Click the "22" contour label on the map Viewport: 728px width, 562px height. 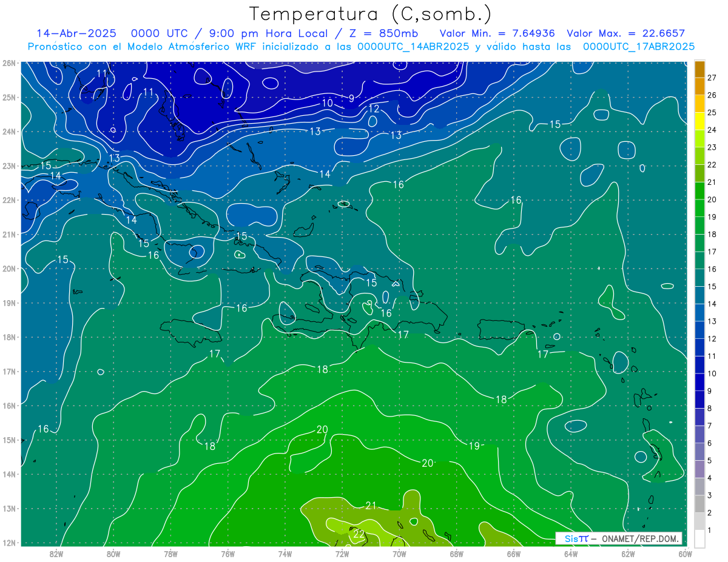pyautogui.click(x=359, y=534)
